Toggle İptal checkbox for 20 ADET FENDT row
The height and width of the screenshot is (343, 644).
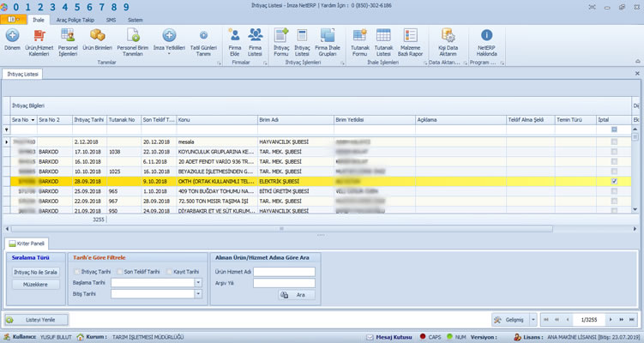click(614, 161)
